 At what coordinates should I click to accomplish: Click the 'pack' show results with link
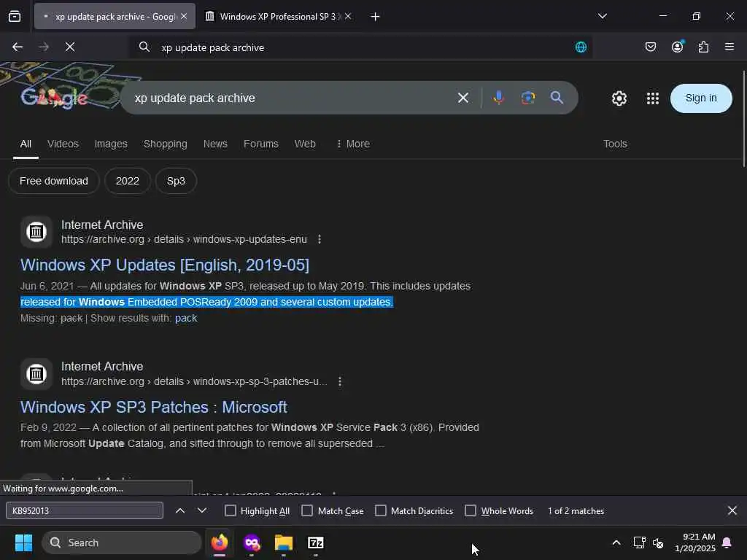tap(186, 318)
